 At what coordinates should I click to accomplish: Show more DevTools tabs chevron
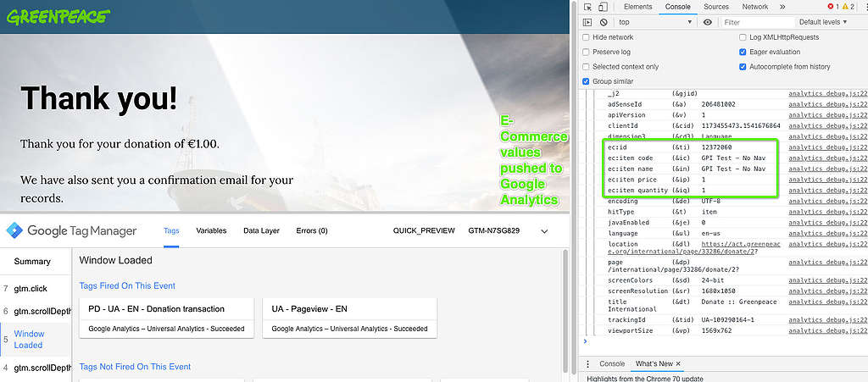tap(782, 7)
